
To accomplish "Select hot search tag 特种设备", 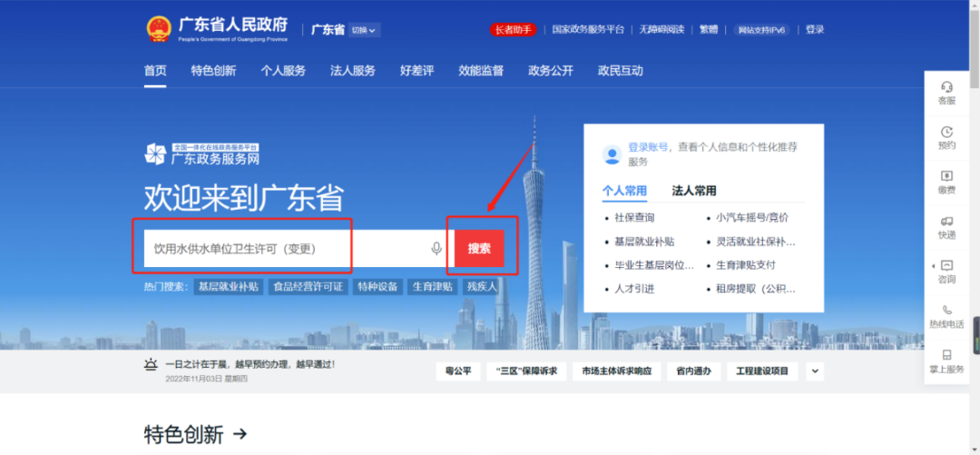I will tap(377, 287).
